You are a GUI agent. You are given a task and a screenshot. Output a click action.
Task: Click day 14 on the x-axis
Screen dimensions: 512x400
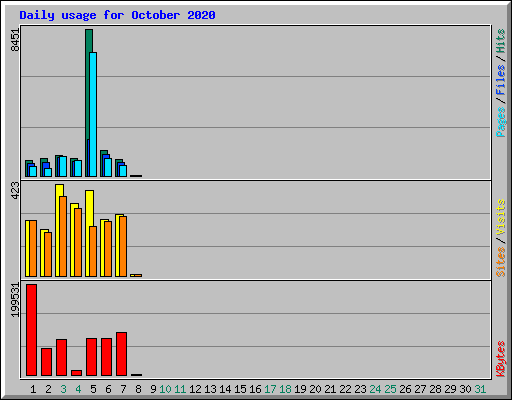pos(225,389)
